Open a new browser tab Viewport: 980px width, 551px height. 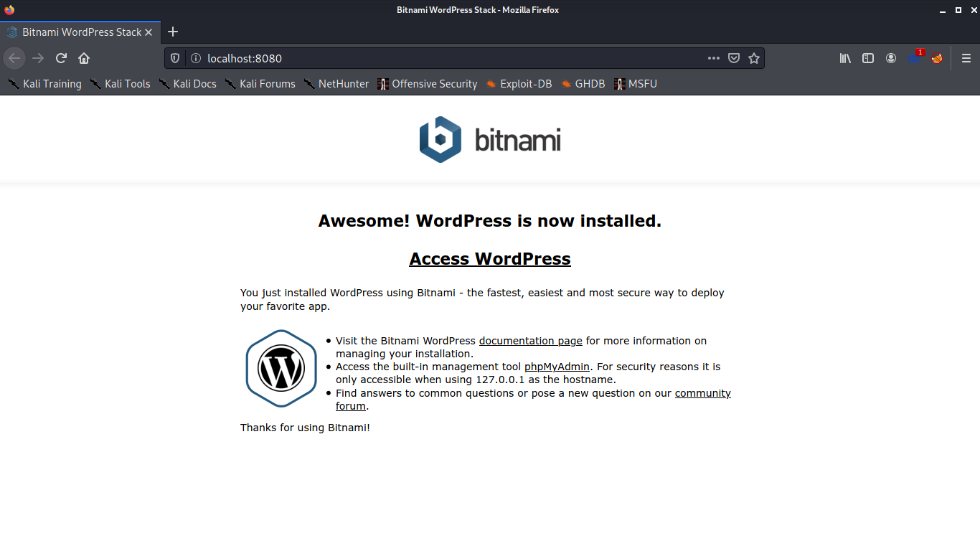[x=173, y=32]
